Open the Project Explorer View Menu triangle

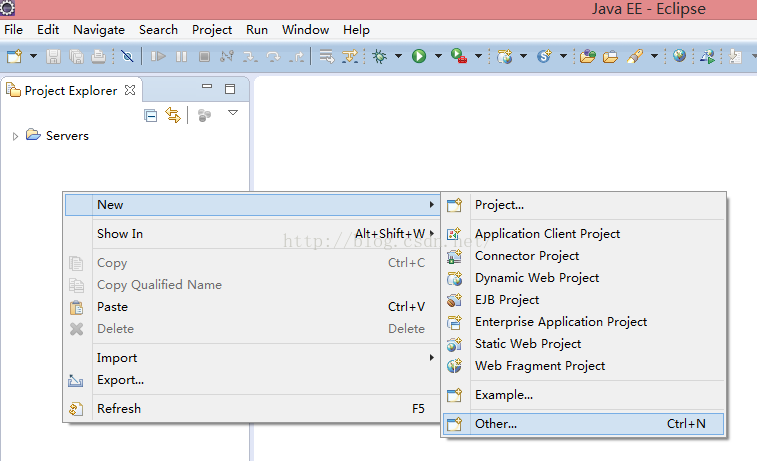tap(233, 113)
